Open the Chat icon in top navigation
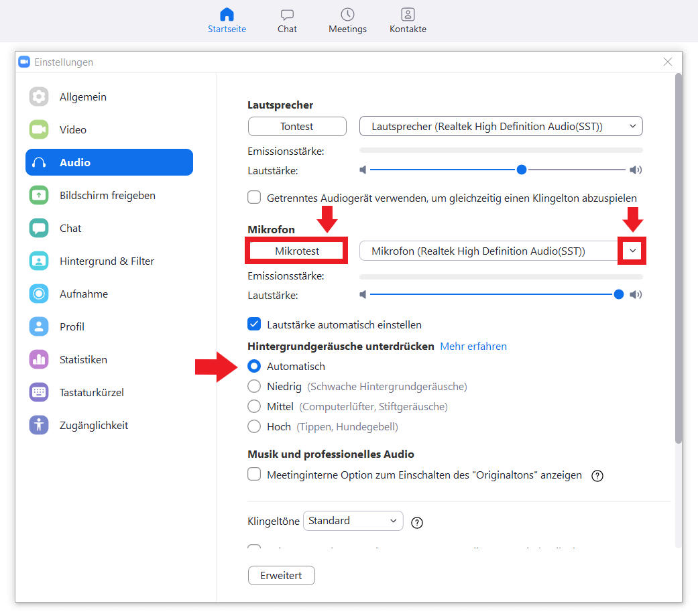This screenshot has height=616, width=698. (x=287, y=15)
